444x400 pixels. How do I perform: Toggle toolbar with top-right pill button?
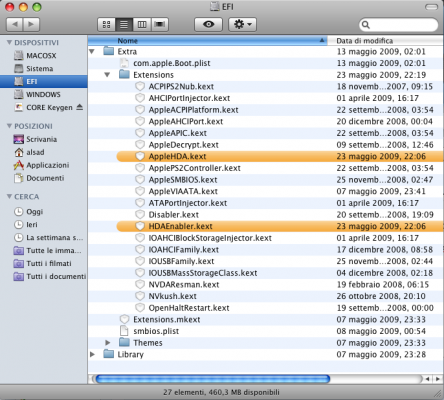432,7
